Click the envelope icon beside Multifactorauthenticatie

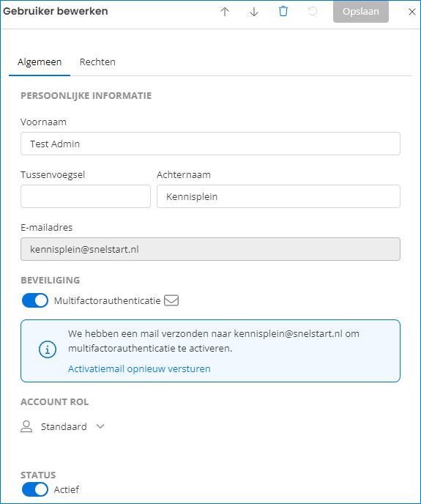[171, 300]
